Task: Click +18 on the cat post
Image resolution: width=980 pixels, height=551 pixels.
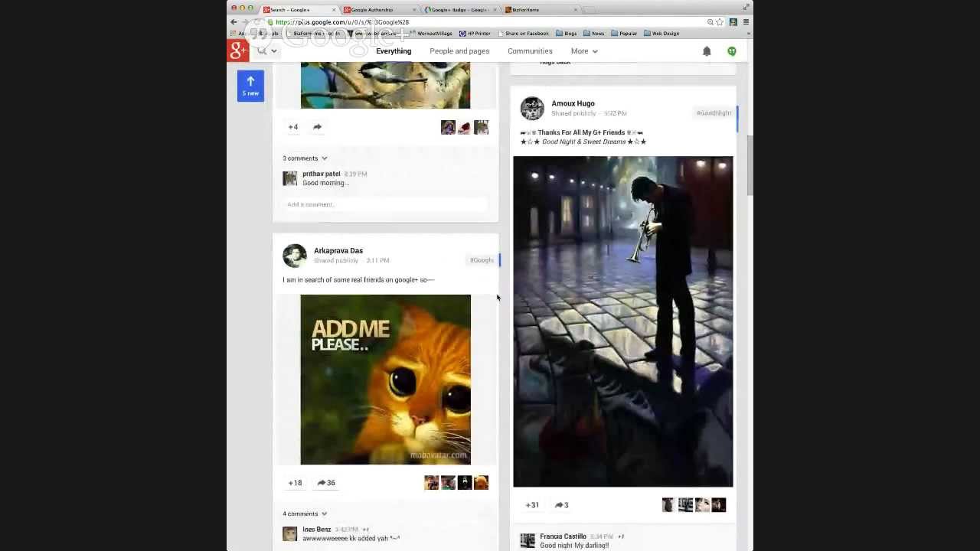Action: (x=295, y=483)
